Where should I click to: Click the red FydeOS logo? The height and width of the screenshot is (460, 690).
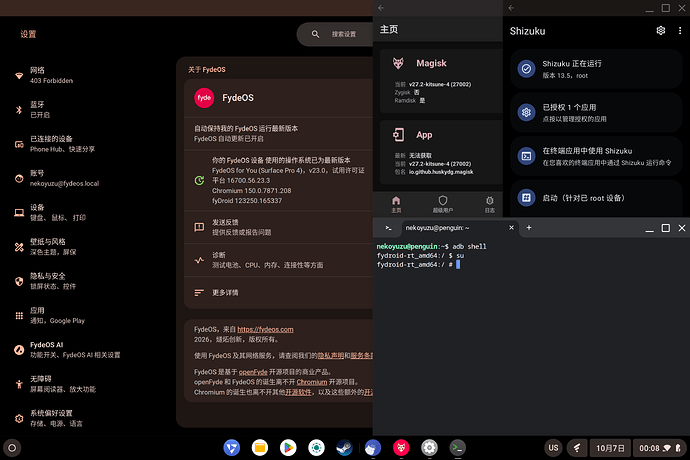point(204,98)
